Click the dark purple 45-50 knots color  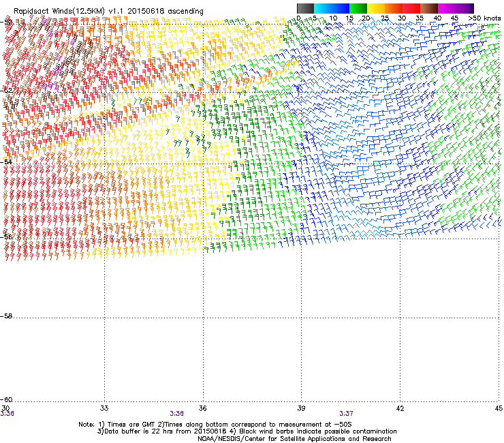464,8
